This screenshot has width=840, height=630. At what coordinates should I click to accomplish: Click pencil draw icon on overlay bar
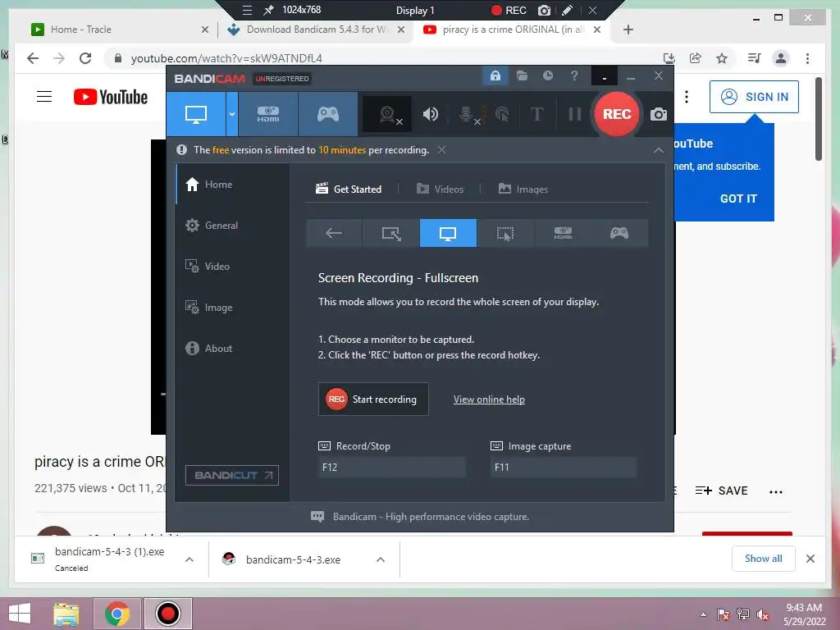568,10
